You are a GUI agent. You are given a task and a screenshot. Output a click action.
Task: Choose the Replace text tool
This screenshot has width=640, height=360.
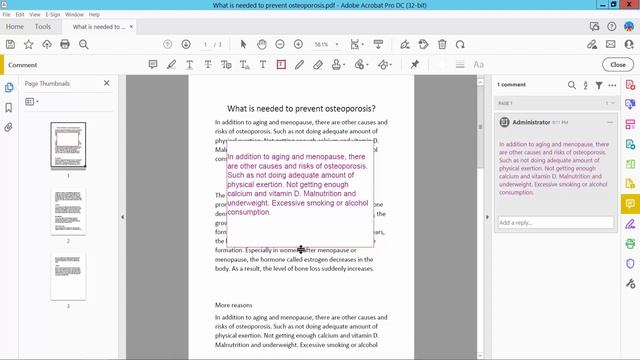pos(226,64)
